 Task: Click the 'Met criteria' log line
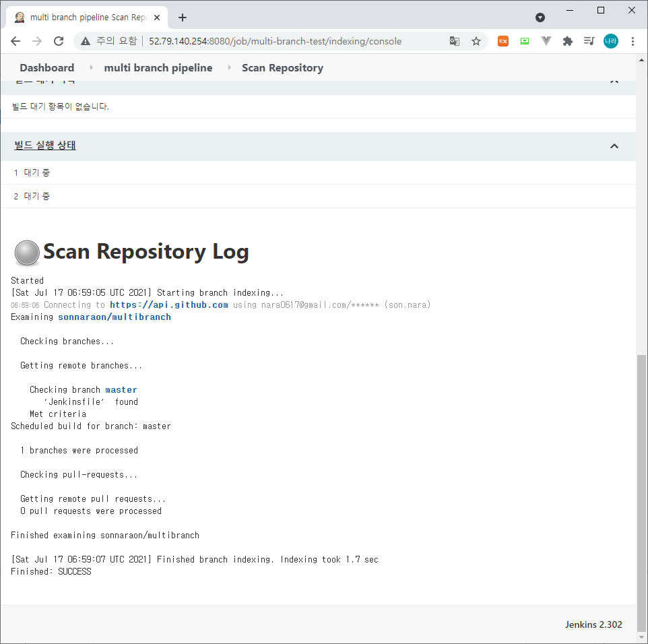coord(58,414)
